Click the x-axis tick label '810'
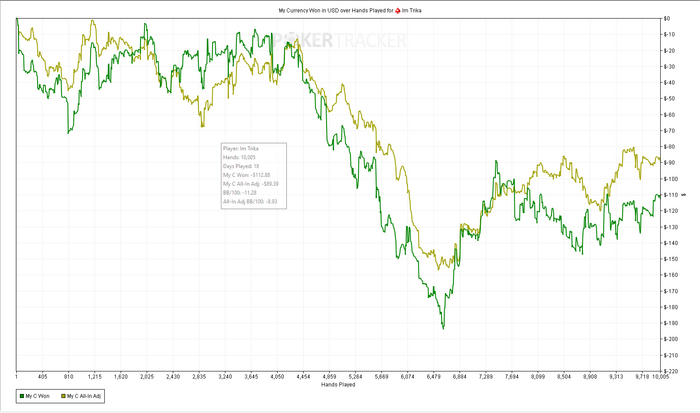This screenshot has width=700, height=413. 68,377
